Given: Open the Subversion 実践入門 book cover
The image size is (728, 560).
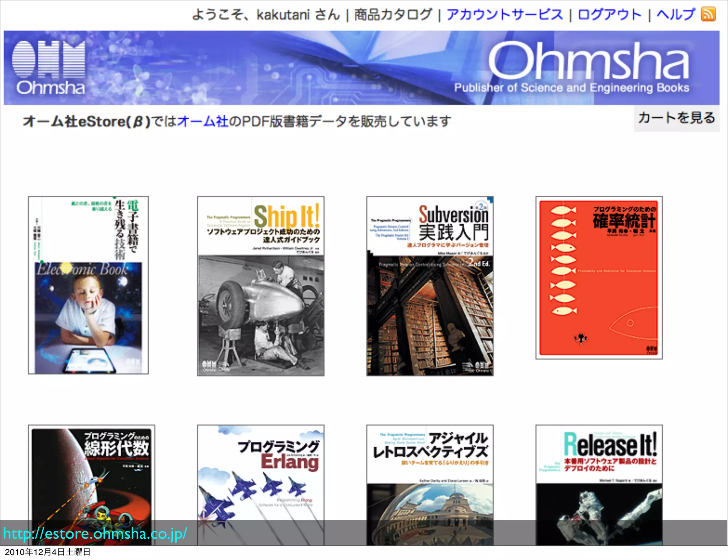Looking at the screenshot, I should click(430, 286).
